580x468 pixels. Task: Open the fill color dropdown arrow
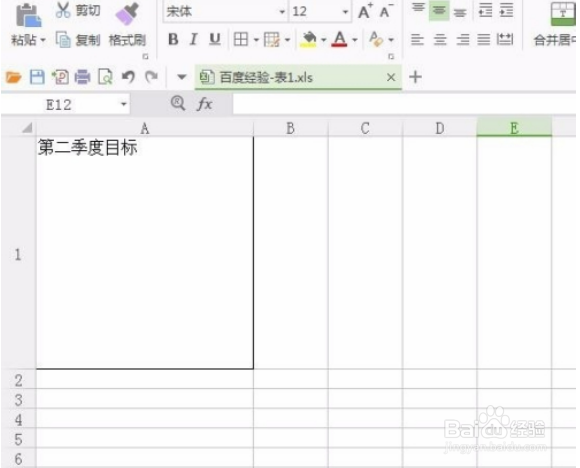coord(323,39)
